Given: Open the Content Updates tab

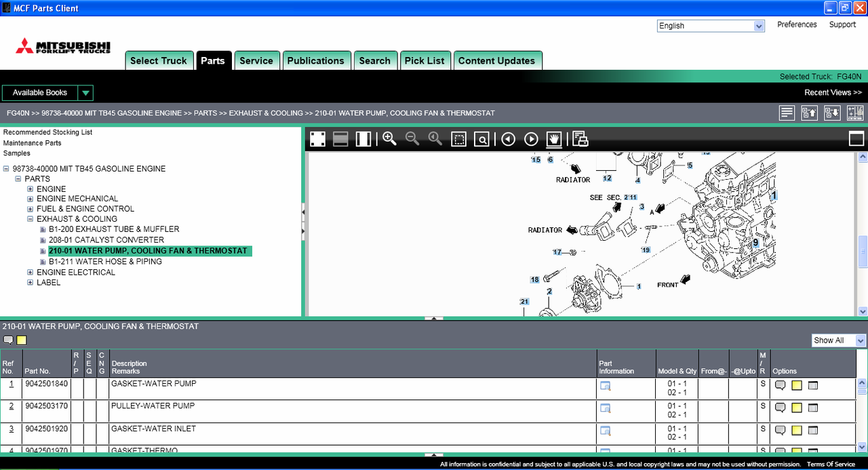Looking at the screenshot, I should tap(497, 60).
